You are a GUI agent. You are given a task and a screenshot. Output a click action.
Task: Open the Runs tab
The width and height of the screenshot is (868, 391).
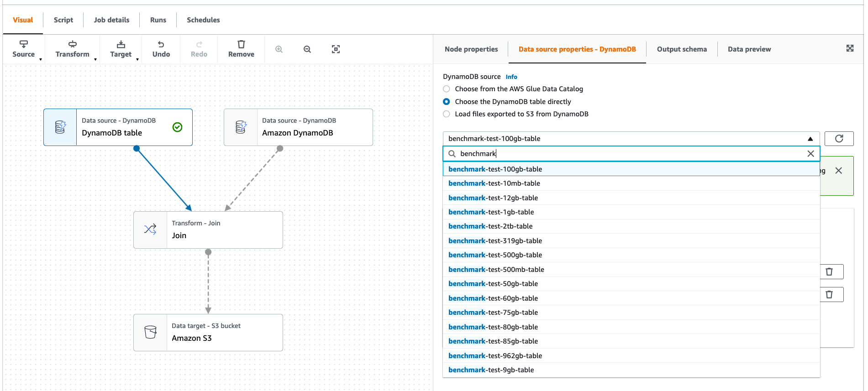point(158,20)
